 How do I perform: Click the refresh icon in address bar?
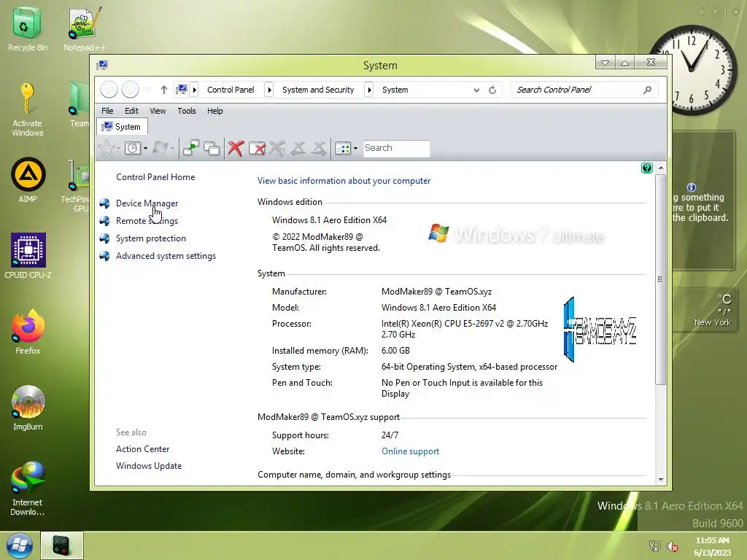[x=492, y=90]
